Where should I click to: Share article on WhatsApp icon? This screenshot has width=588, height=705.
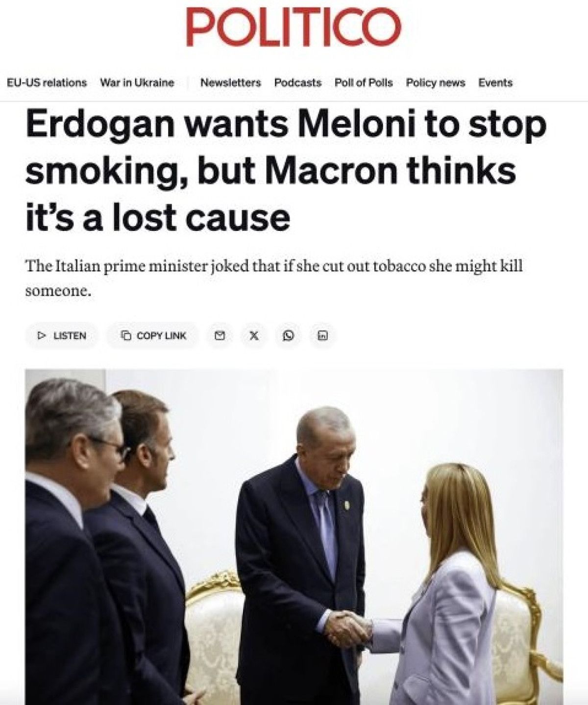(x=289, y=336)
